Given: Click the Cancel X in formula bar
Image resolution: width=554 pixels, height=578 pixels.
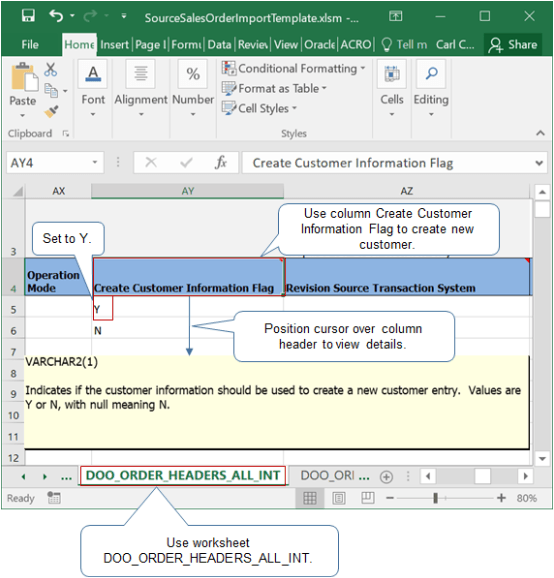Looking at the screenshot, I should (x=151, y=162).
